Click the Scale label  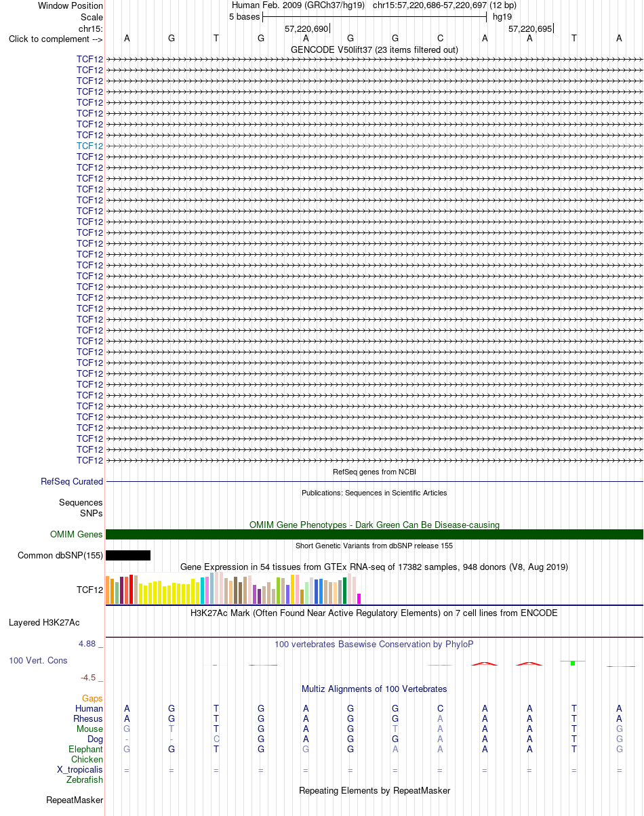pyautogui.click(x=92, y=17)
